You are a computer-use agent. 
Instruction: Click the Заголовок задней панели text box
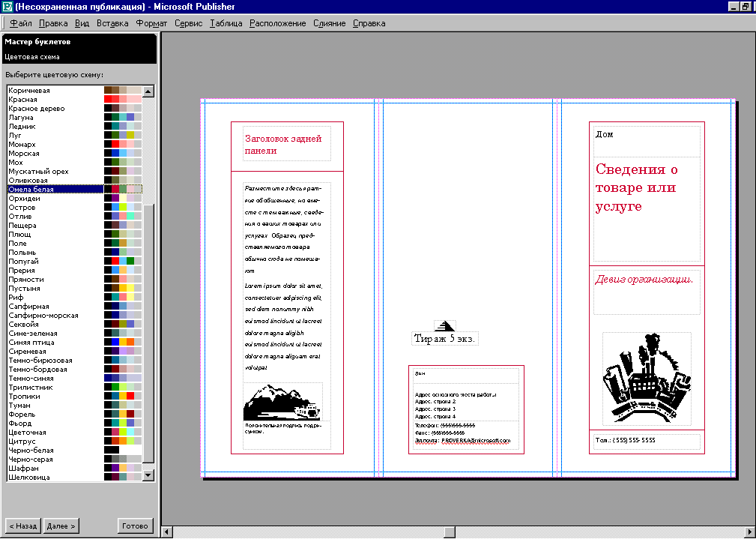point(286,145)
